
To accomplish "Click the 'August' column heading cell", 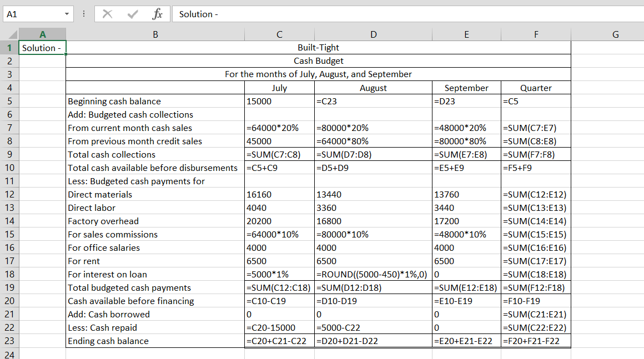I will click(373, 88).
